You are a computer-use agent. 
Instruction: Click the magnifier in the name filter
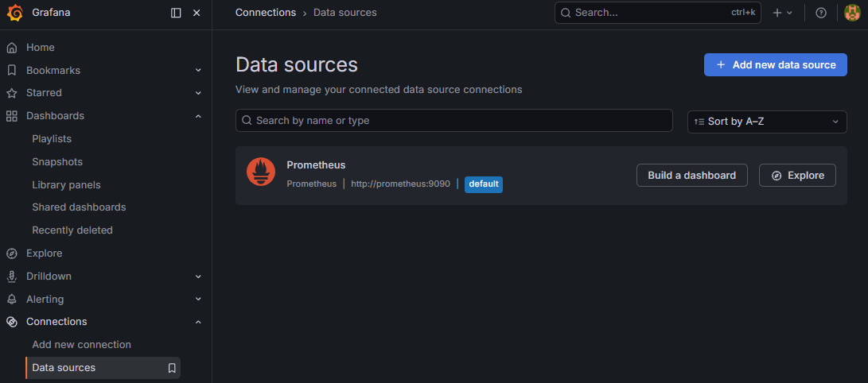coord(247,121)
